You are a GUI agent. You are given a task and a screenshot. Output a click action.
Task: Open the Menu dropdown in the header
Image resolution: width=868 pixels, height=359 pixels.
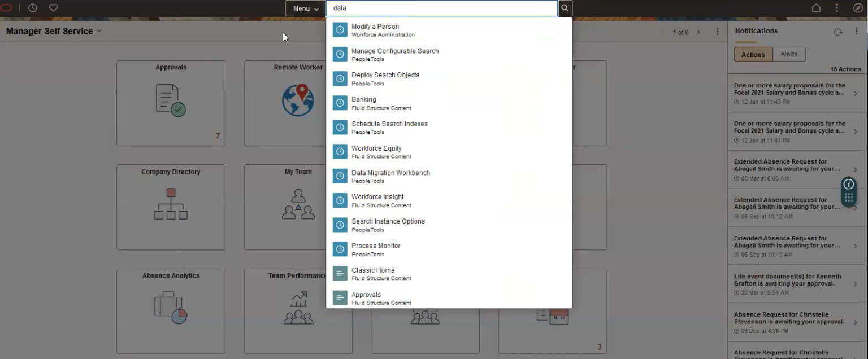tap(304, 8)
